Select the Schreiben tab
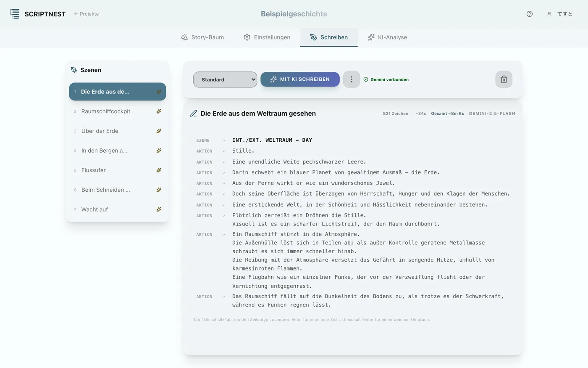 pos(329,37)
